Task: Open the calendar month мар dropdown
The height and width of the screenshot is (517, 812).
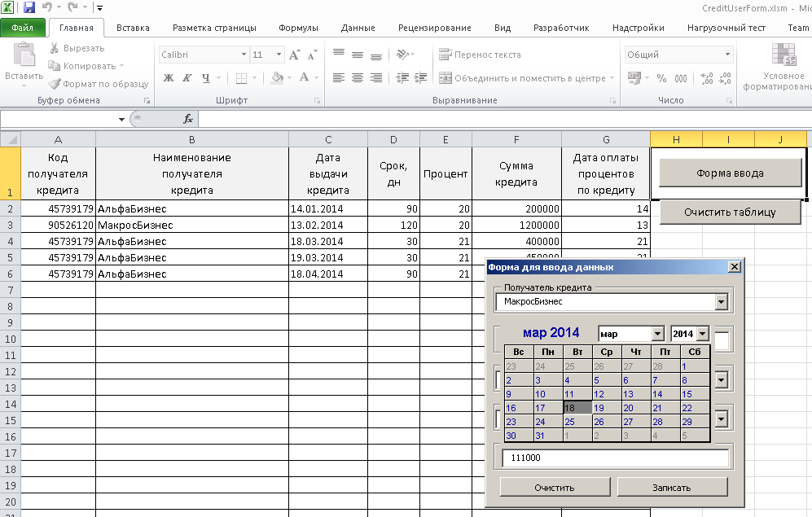Action: (657, 334)
